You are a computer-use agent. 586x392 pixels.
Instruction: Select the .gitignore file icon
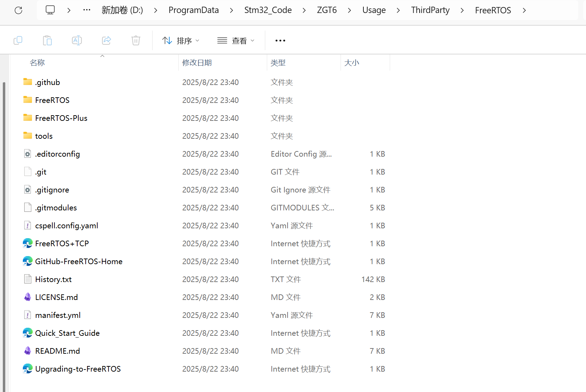28,189
